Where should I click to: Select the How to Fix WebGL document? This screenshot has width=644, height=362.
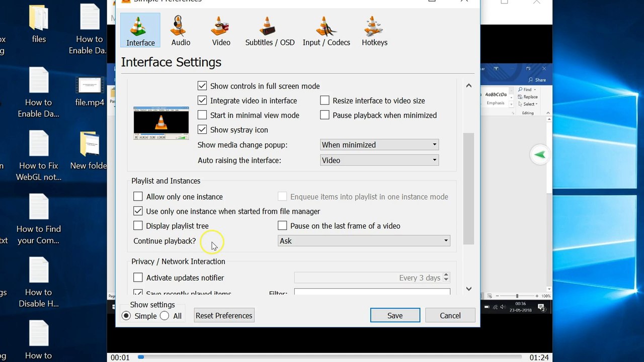(39, 156)
